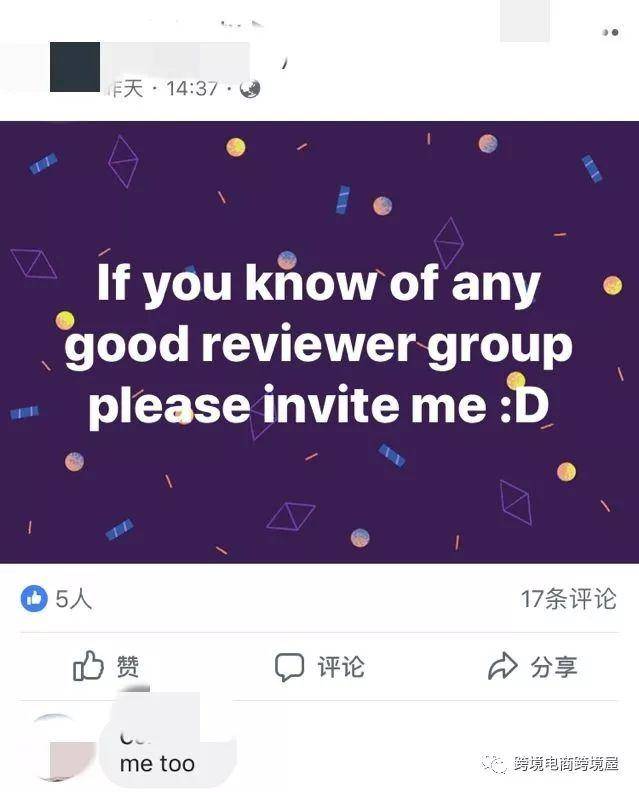Tap the share arrow icon

(503, 666)
